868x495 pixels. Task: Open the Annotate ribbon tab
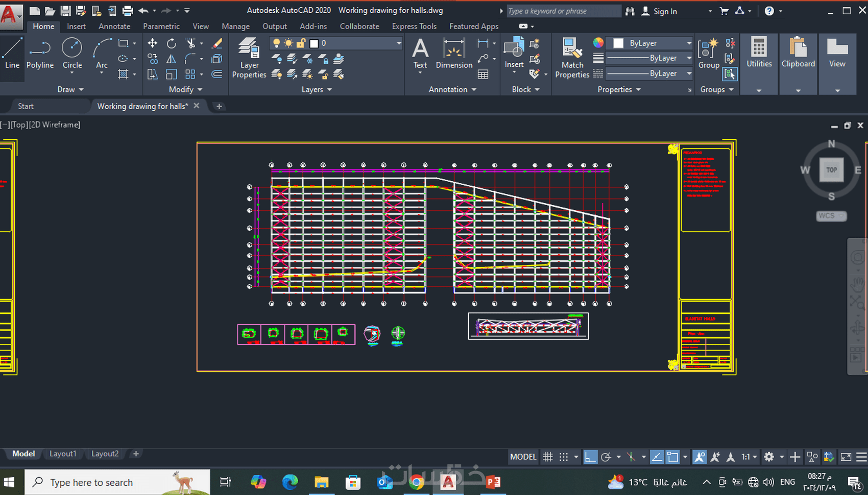coord(114,26)
